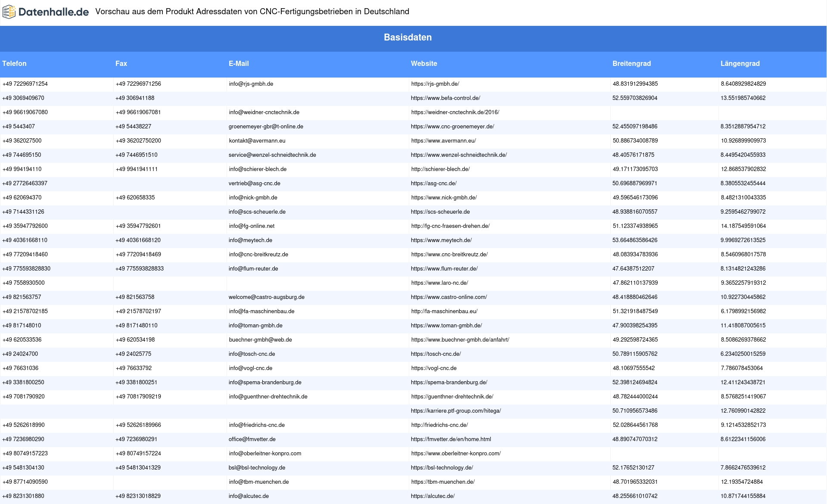Open the buechner-gmbh.de/anfahrt/ link
Image resolution: width=827 pixels, height=504 pixels.
pos(460,340)
